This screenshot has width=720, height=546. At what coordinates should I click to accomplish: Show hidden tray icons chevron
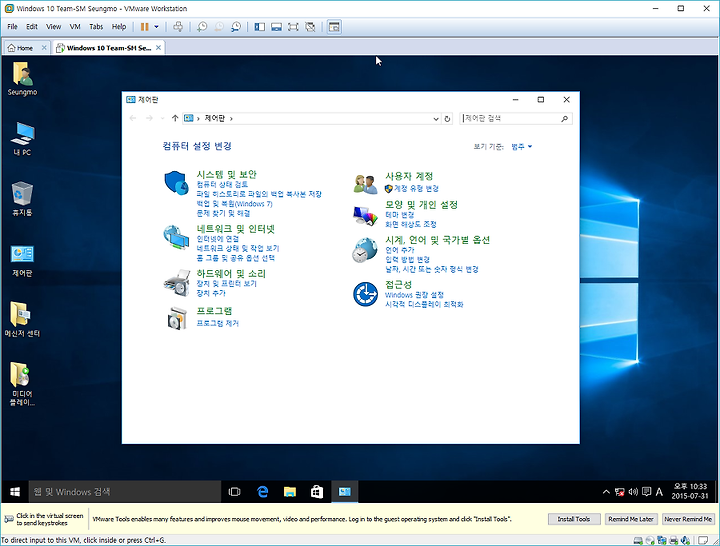coord(606,492)
